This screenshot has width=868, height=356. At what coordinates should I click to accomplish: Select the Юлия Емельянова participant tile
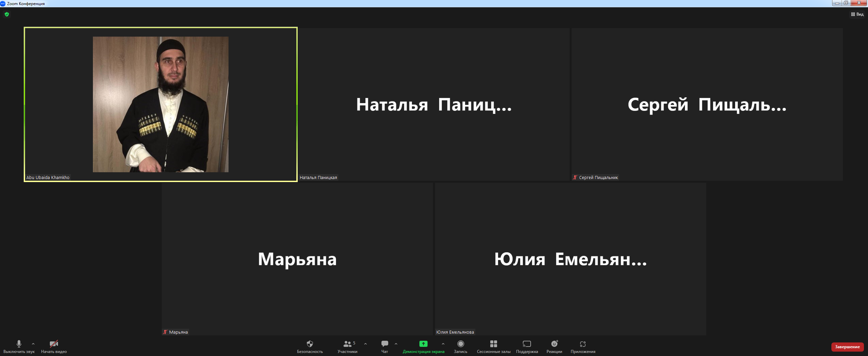click(x=570, y=259)
